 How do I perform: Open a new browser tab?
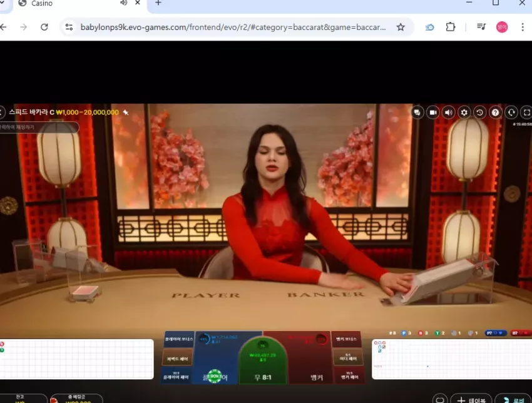pos(158,3)
